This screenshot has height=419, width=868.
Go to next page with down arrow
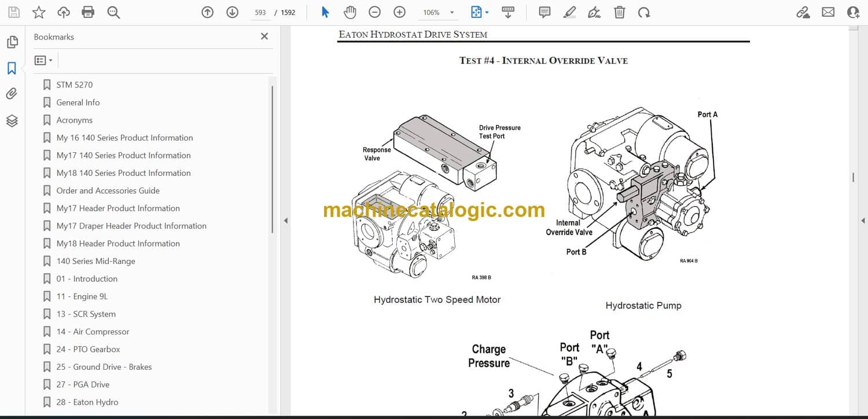click(x=232, y=12)
